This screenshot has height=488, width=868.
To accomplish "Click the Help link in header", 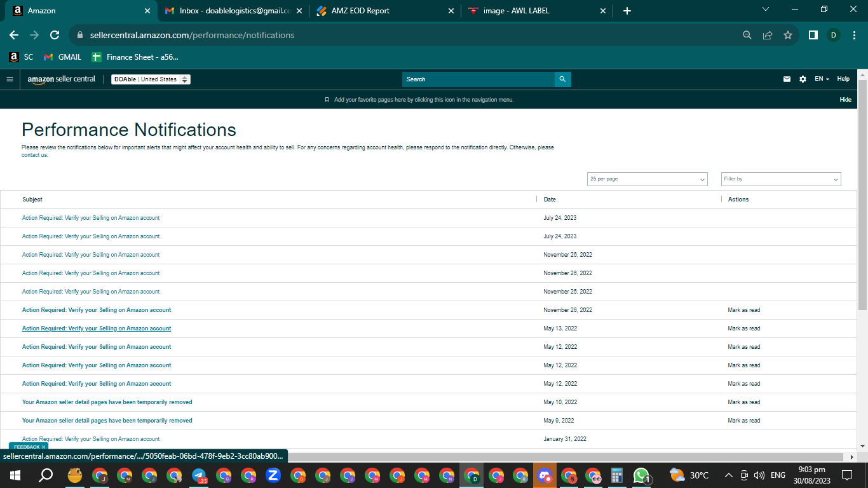I will 843,79.
